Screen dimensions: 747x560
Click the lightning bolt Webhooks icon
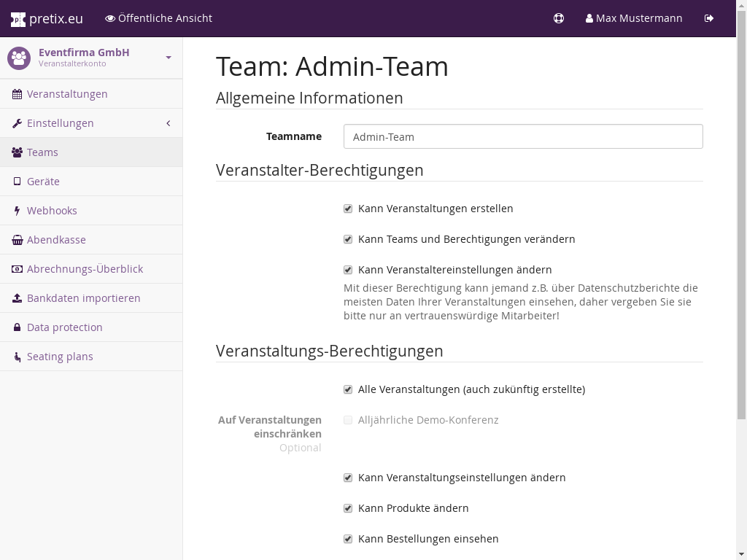(x=18, y=211)
